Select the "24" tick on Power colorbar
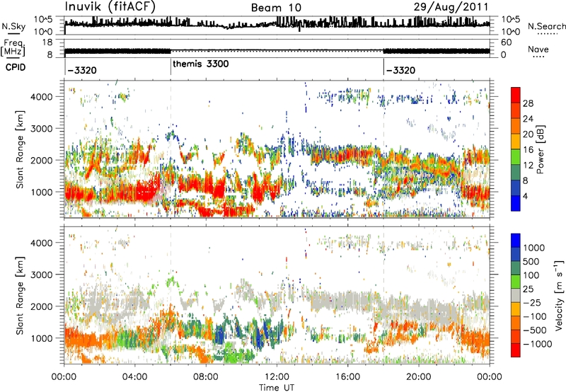 tap(528, 119)
